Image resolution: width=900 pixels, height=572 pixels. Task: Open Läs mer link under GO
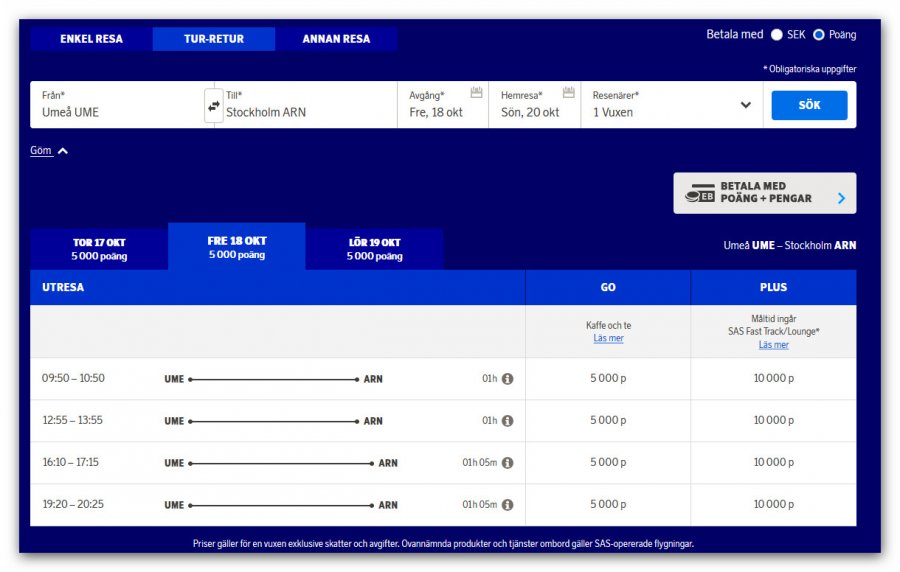pos(608,339)
